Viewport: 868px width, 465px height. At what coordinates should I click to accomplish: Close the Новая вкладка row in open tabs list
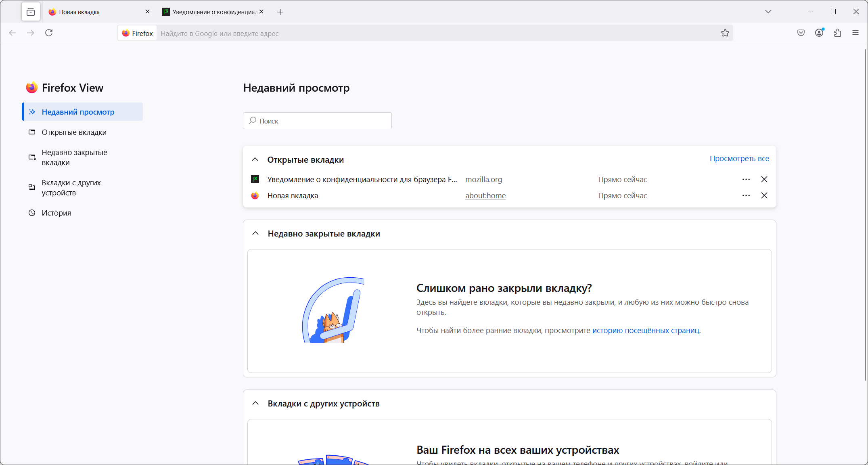[764, 195]
